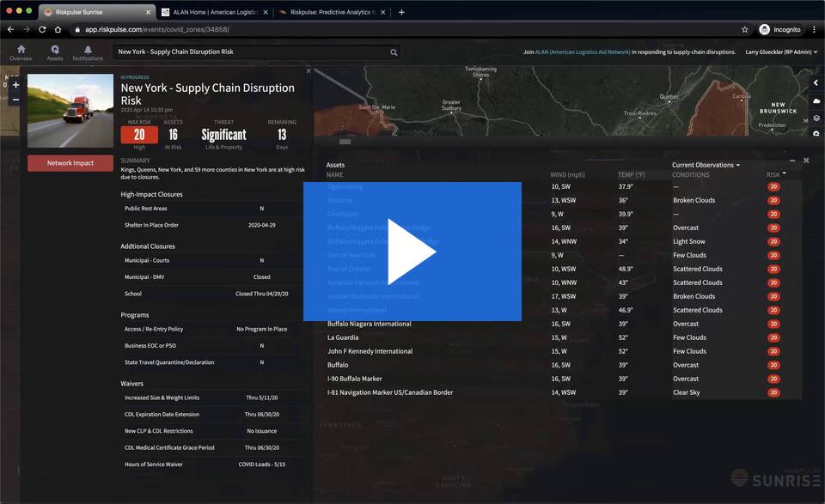Click the search magnifier icon in the search bar
Viewport: 825px width, 504px height.
point(394,52)
